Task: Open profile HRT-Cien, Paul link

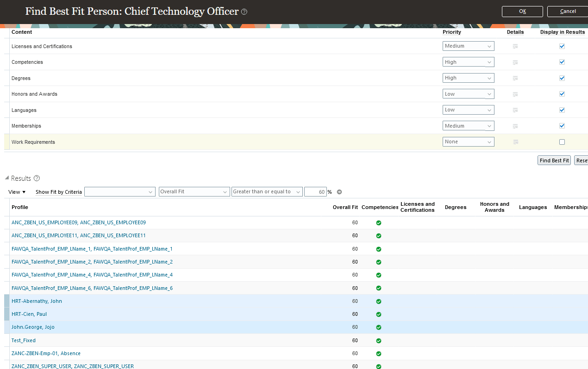Action: click(29, 314)
